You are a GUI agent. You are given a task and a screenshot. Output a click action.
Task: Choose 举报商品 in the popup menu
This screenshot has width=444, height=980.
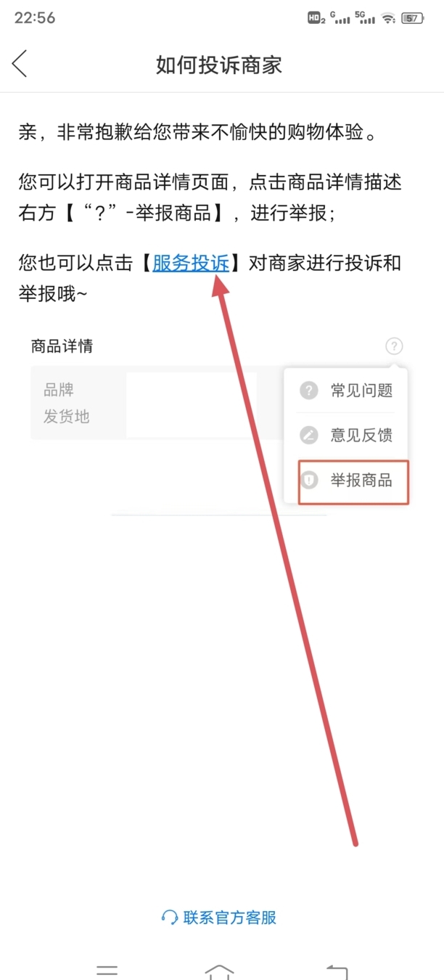click(x=353, y=481)
